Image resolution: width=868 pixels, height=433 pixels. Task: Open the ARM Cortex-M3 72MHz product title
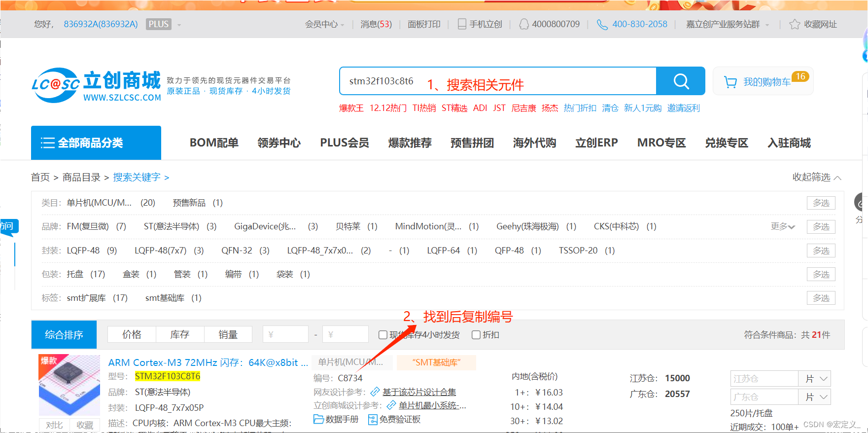208,362
